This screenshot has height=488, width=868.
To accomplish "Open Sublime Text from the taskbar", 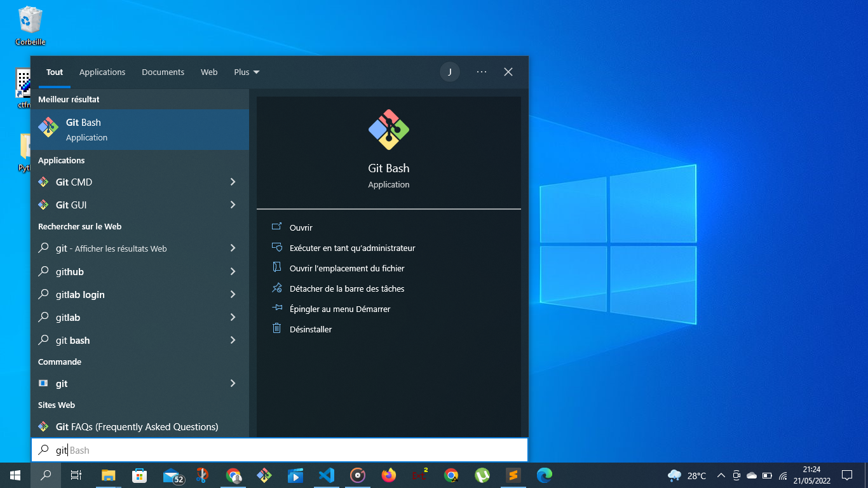I will coord(513,475).
